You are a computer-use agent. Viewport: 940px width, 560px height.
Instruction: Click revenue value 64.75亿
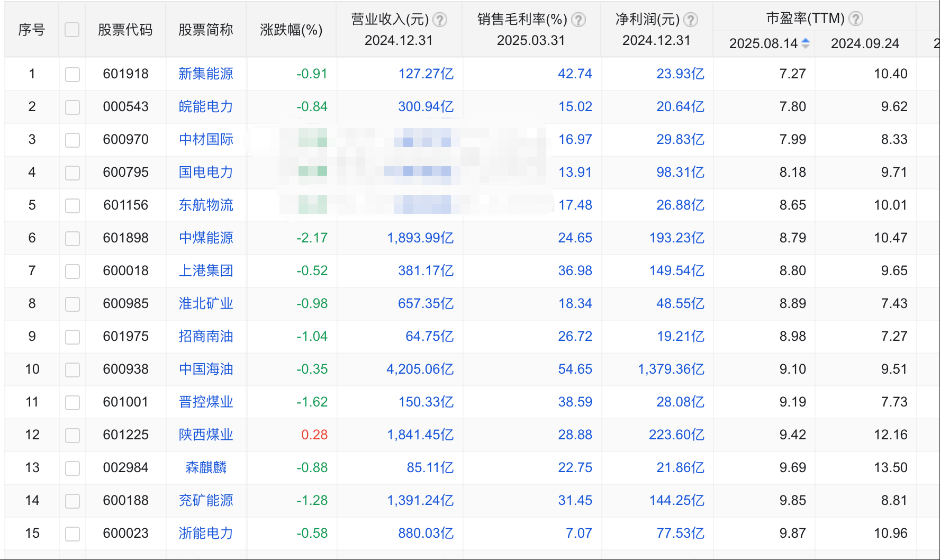click(430, 336)
